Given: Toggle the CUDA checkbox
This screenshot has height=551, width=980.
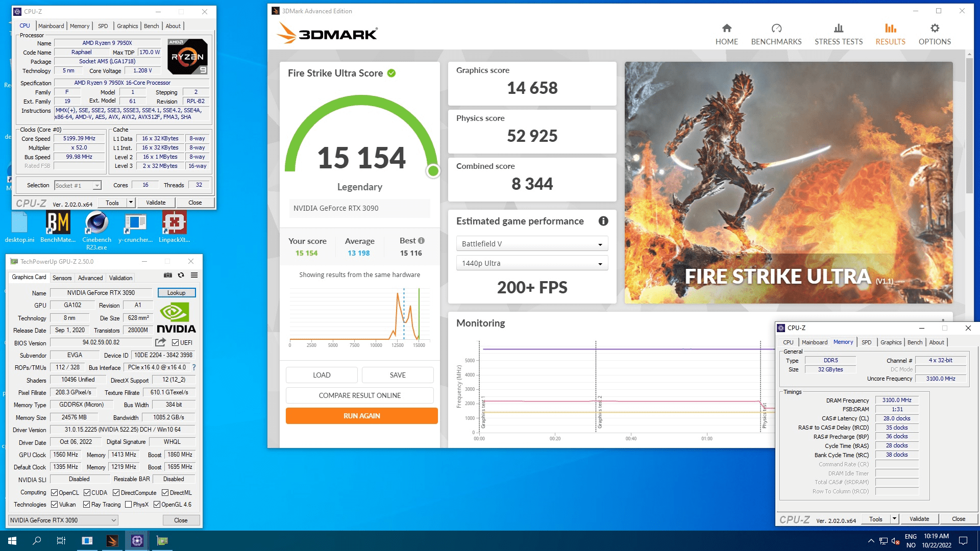Looking at the screenshot, I should pos(87,493).
